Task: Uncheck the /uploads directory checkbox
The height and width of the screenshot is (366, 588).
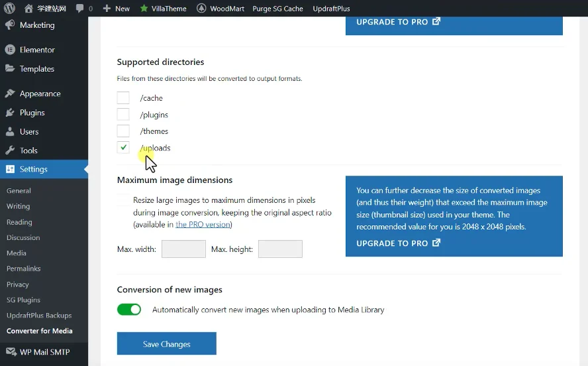Action: (123, 148)
